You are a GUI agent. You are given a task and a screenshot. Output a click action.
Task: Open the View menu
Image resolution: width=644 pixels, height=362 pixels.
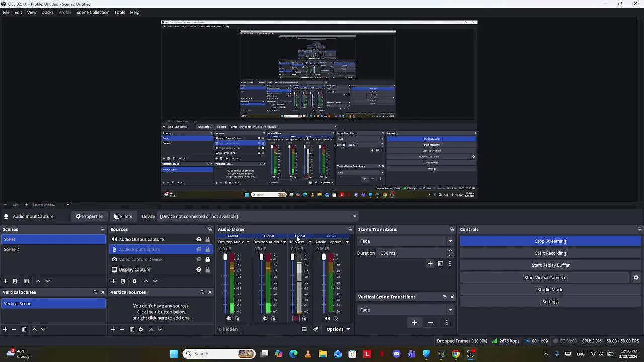click(x=32, y=12)
